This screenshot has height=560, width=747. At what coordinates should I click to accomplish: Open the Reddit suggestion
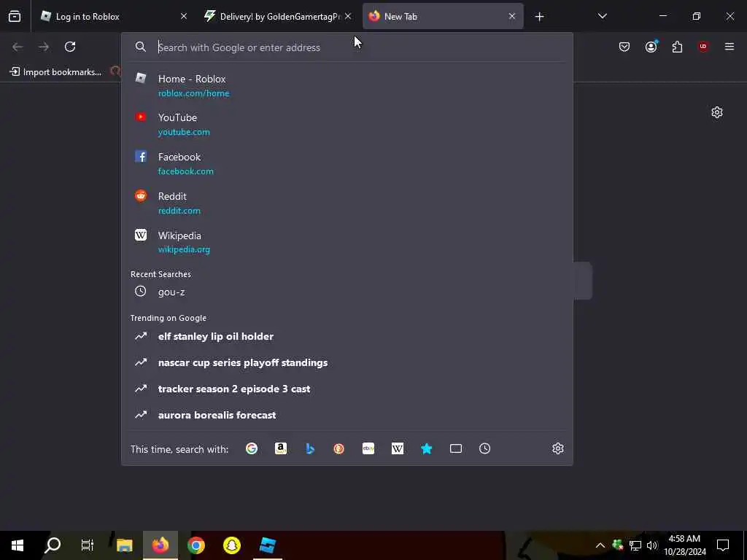coord(347,203)
